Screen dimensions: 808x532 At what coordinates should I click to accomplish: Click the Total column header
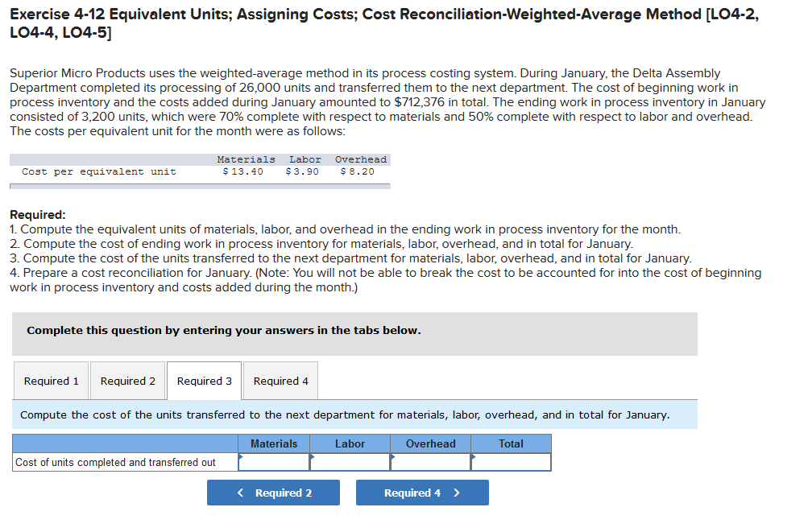click(x=511, y=443)
